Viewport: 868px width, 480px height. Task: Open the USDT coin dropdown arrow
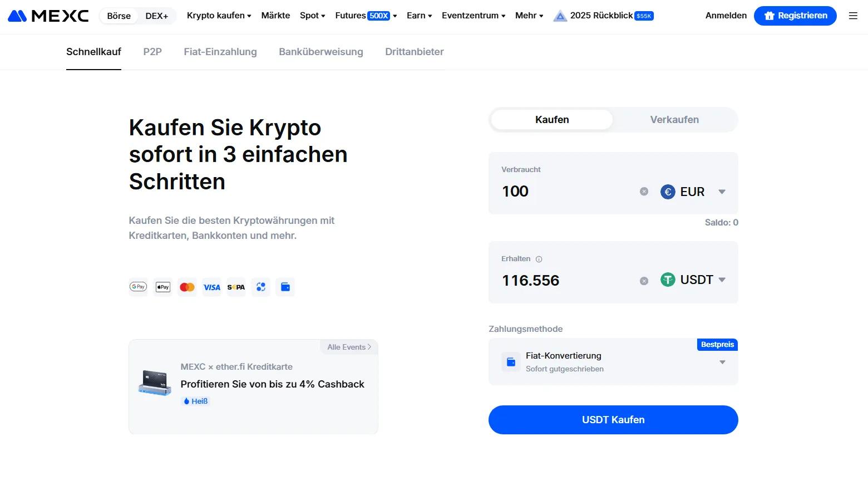(x=722, y=280)
